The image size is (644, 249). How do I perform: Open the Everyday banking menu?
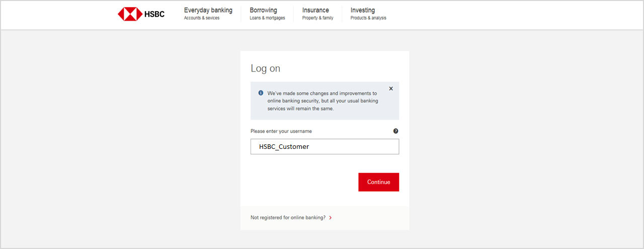click(x=208, y=14)
